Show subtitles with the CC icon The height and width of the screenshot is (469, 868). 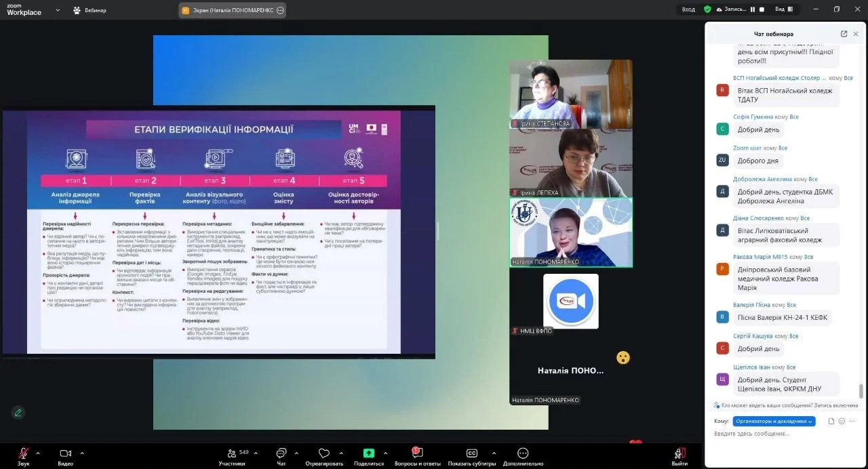click(x=472, y=453)
